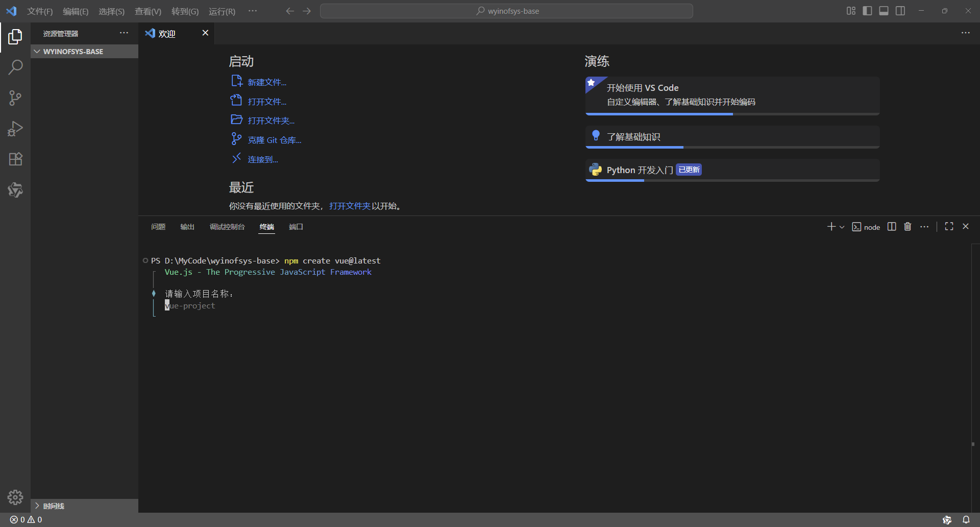Screen dimensions: 980x527
Task: Open editor more actions ellipsis
Action: click(966, 33)
